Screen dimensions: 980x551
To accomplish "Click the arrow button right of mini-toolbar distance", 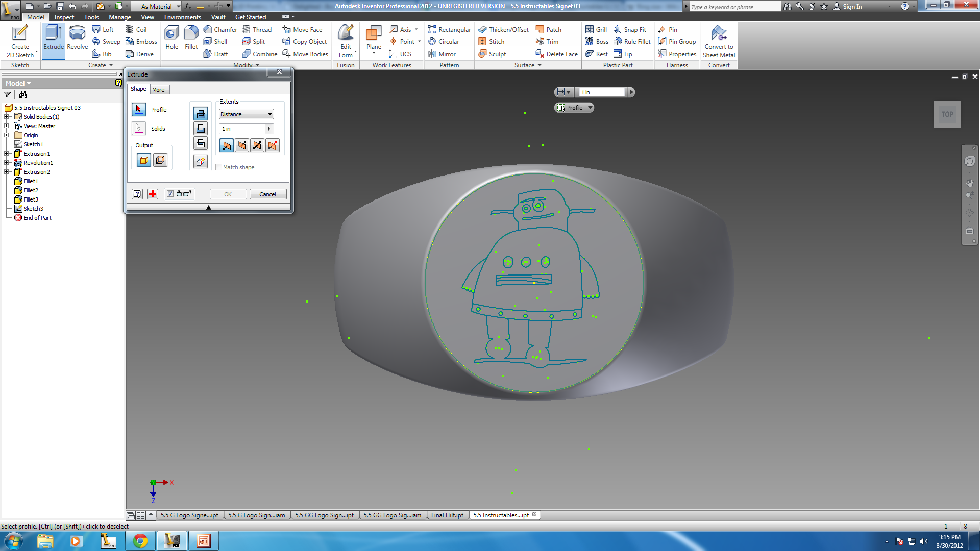I will click(x=631, y=92).
